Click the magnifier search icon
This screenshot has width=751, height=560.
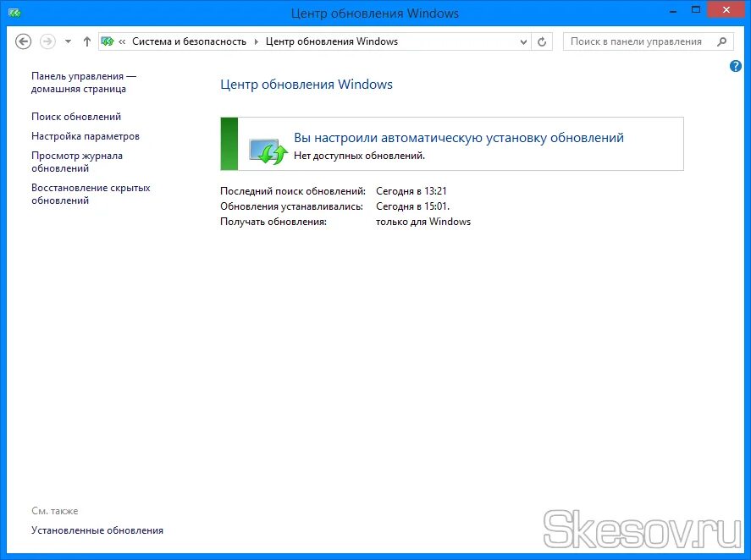721,41
